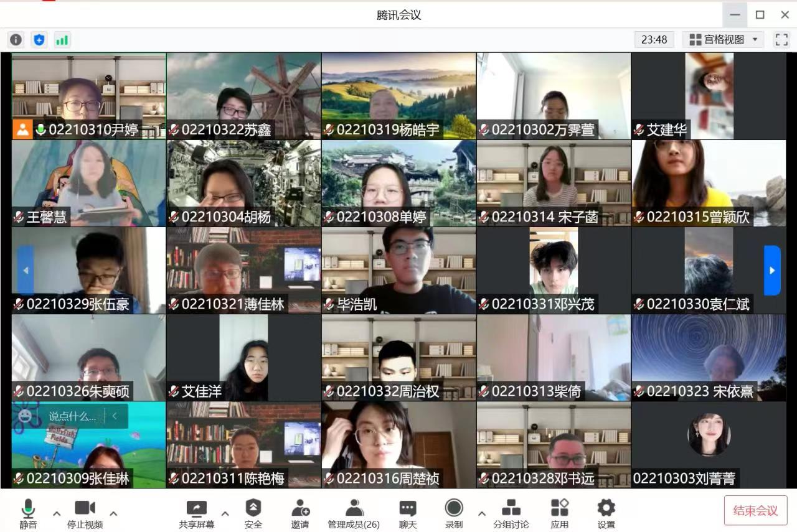Open 管理成员(26) participants panel
The width and height of the screenshot is (797, 532).
click(354, 514)
